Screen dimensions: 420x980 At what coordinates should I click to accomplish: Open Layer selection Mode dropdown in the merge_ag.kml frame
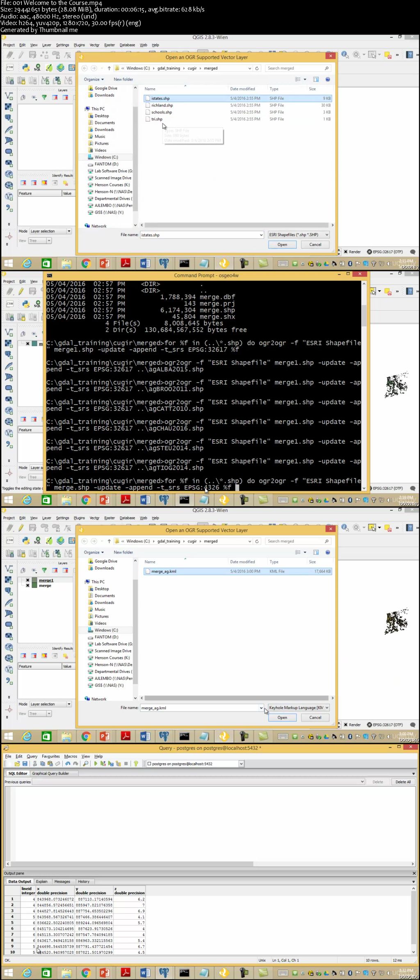50,704
